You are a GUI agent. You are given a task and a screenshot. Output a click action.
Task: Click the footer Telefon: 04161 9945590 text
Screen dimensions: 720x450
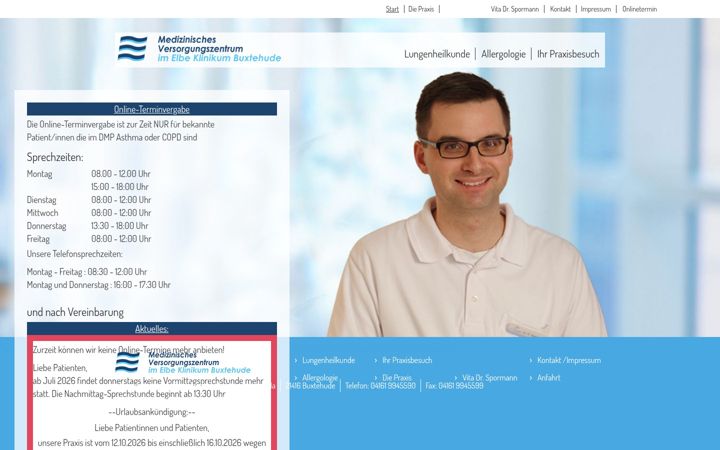(x=380, y=386)
